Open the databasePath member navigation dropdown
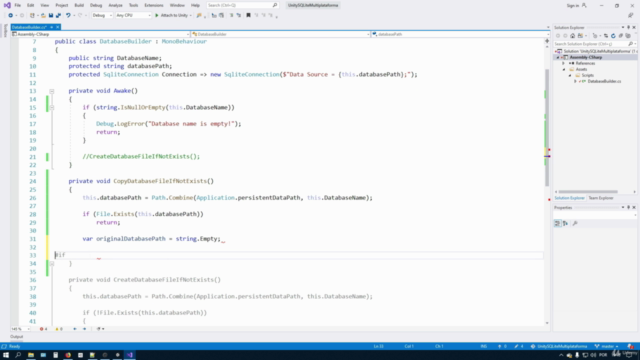 coord(459,34)
